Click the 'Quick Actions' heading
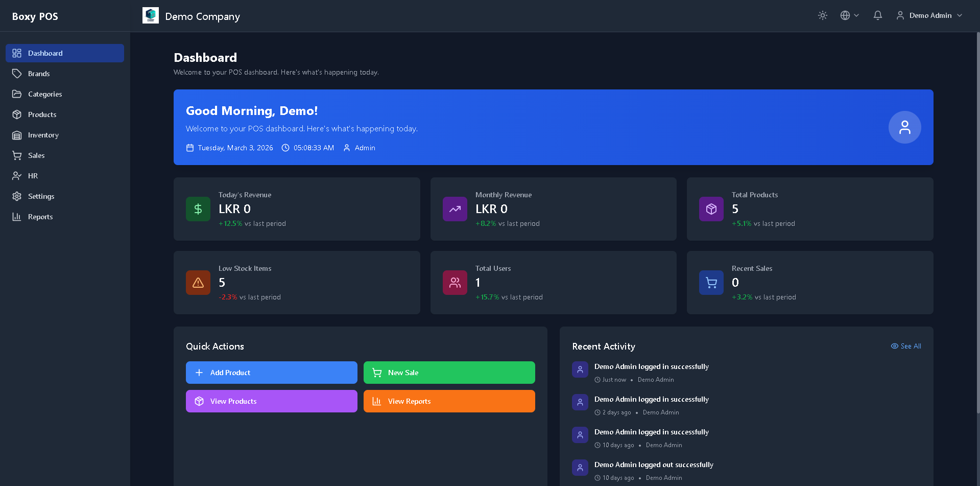The height and width of the screenshot is (486, 980). 215,346
